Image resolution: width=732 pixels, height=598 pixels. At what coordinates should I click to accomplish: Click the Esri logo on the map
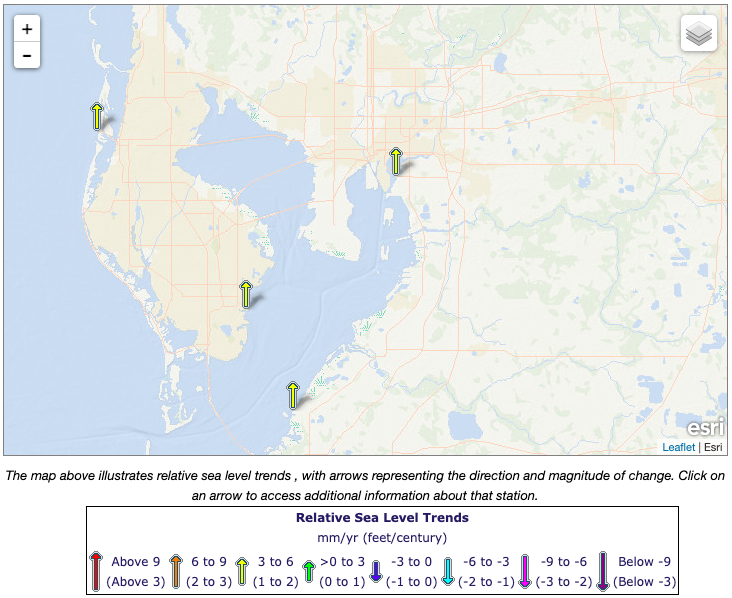pos(704,427)
